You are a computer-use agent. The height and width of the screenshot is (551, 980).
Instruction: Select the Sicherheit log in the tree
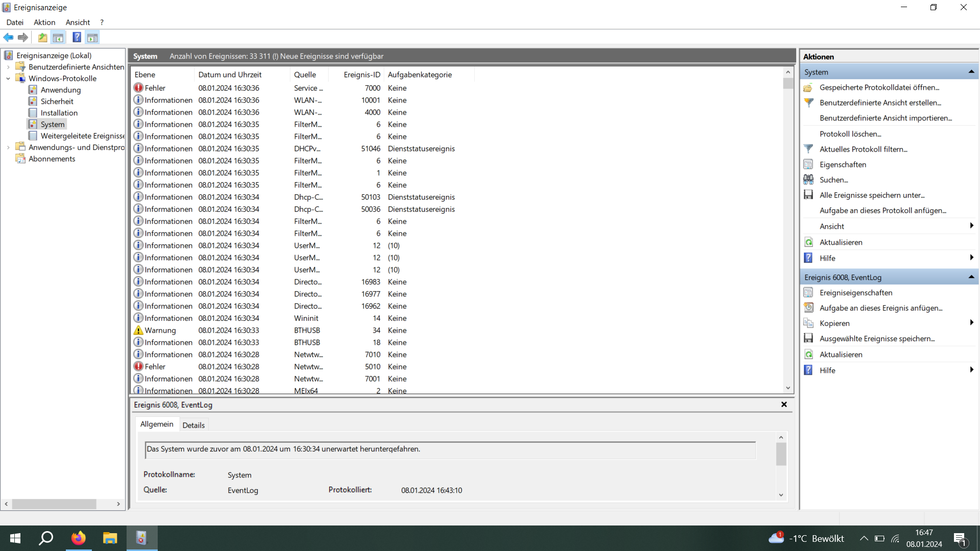pos(57,102)
